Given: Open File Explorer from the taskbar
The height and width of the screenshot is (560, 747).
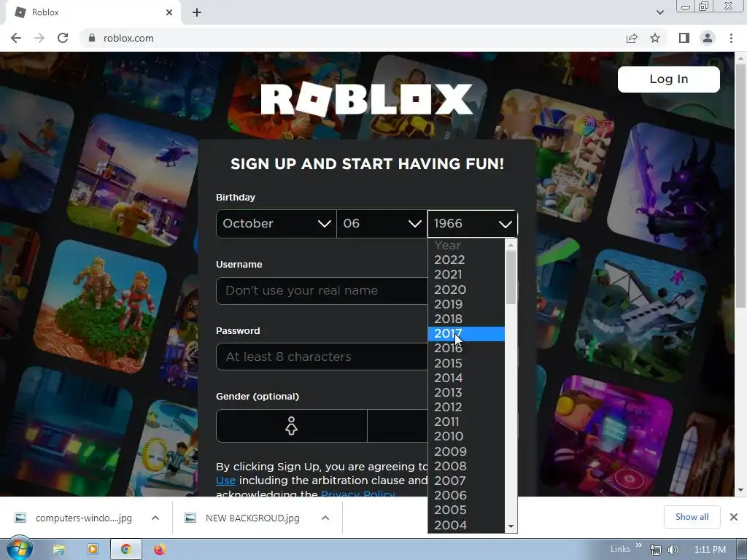Looking at the screenshot, I should 58,550.
